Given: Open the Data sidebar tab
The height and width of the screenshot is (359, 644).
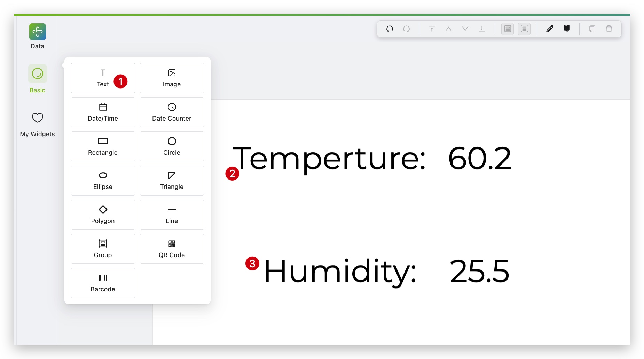Looking at the screenshot, I should coord(37,37).
